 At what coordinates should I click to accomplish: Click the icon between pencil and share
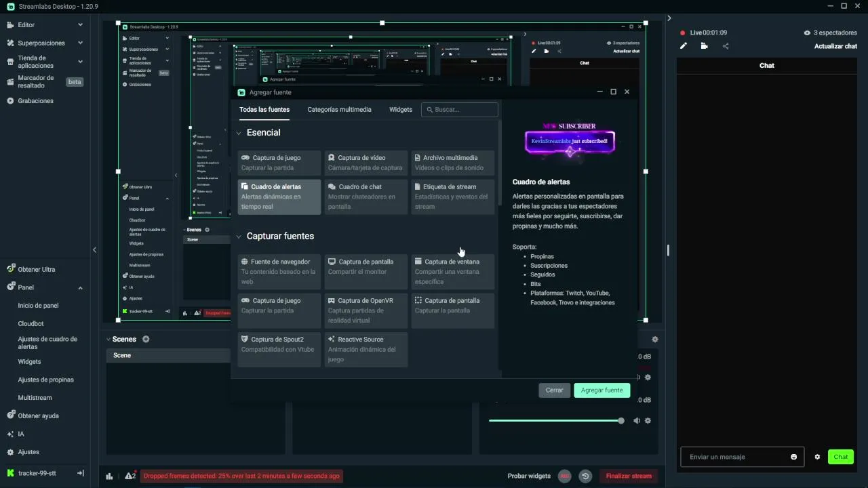[705, 46]
